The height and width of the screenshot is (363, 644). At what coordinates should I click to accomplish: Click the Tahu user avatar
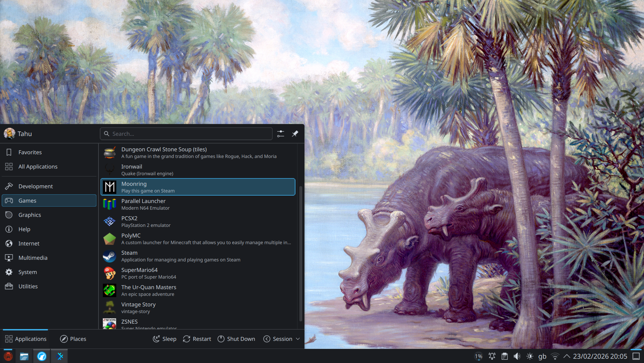(x=9, y=134)
